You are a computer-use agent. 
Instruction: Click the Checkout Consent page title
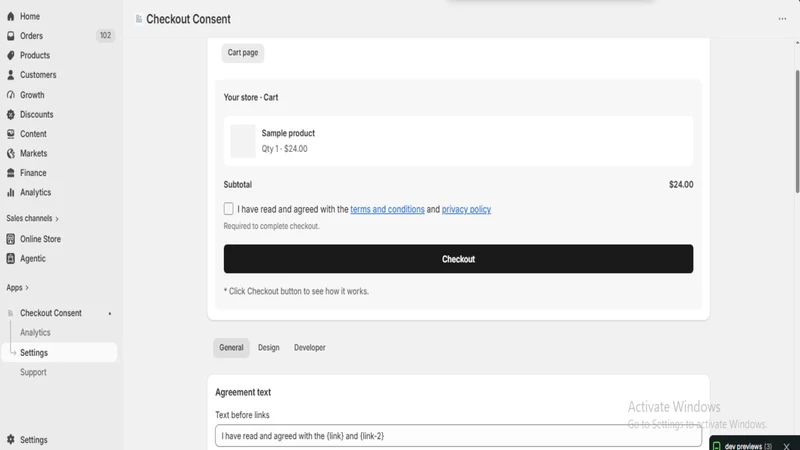point(188,19)
